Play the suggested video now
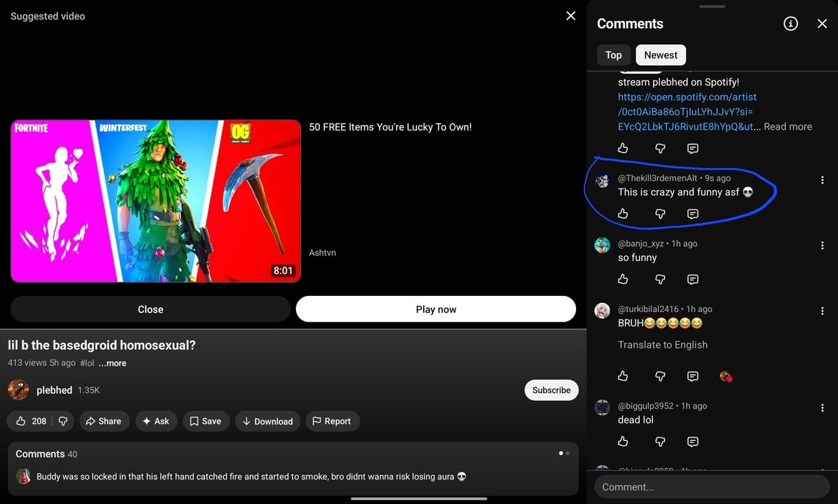This screenshot has height=504, width=838. pos(436,309)
